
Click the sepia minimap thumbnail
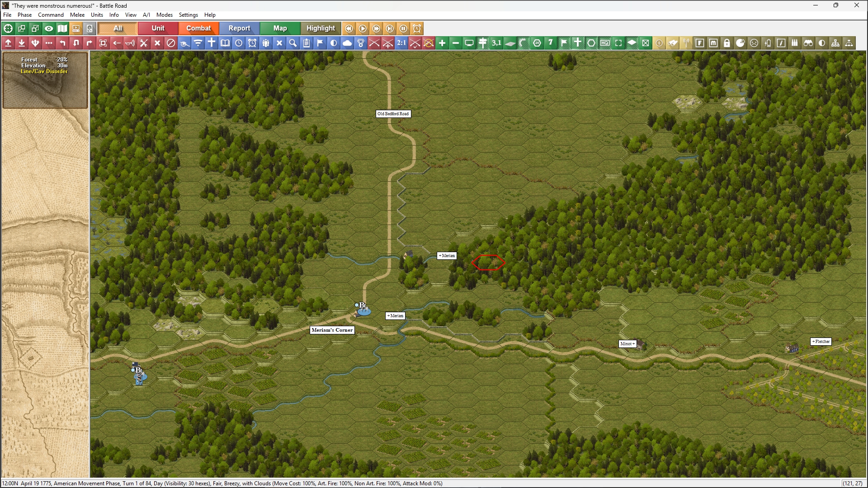[x=45, y=294]
